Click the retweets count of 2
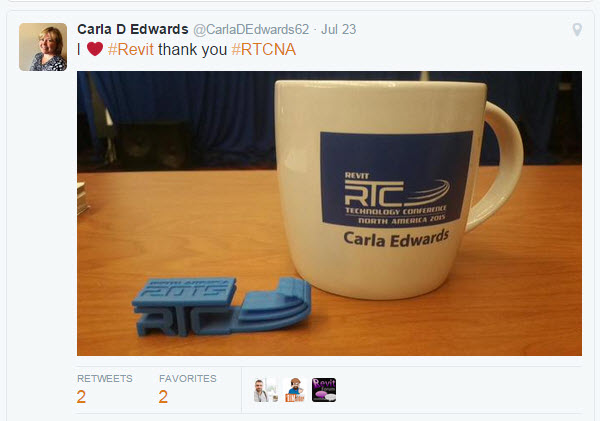The width and height of the screenshot is (600, 421). (x=81, y=397)
